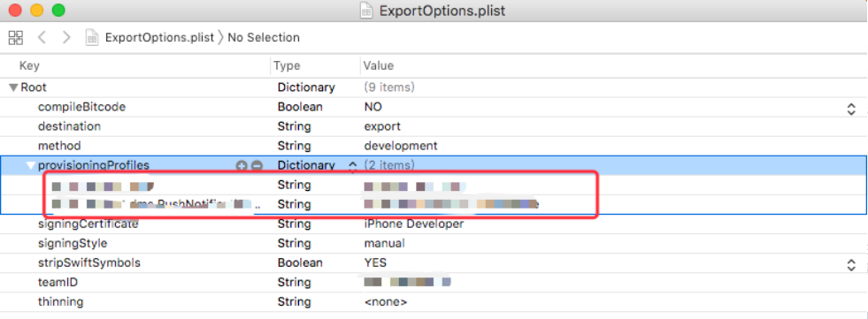868x319 pixels.
Task: Remove item with minus icon on provisioningProfiles
Action: click(x=257, y=165)
